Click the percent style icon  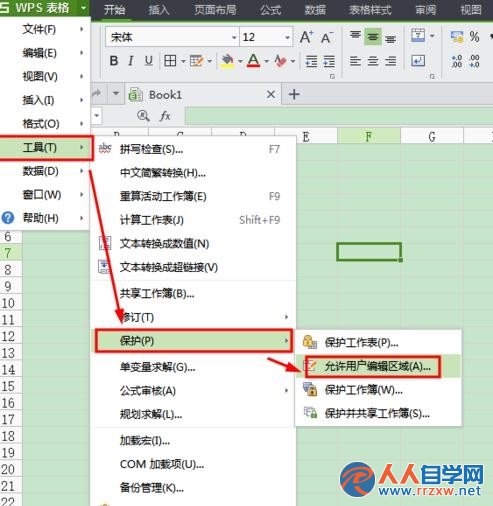(x=474, y=37)
